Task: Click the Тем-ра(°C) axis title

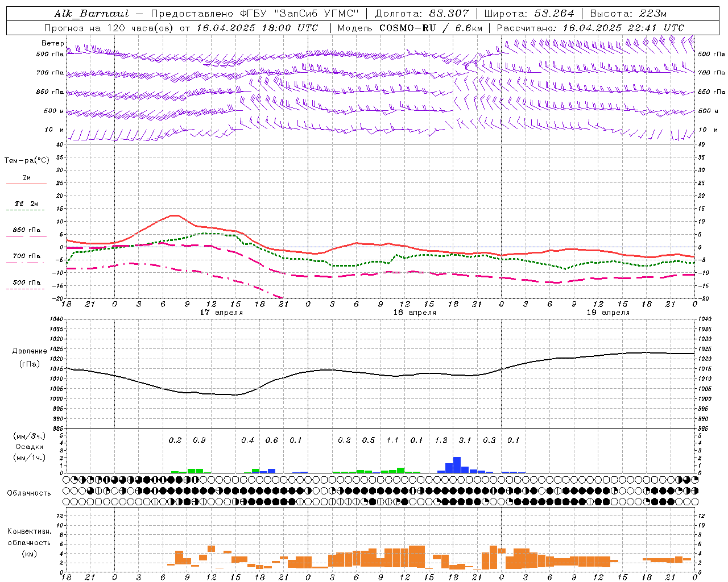Action: coord(27,161)
